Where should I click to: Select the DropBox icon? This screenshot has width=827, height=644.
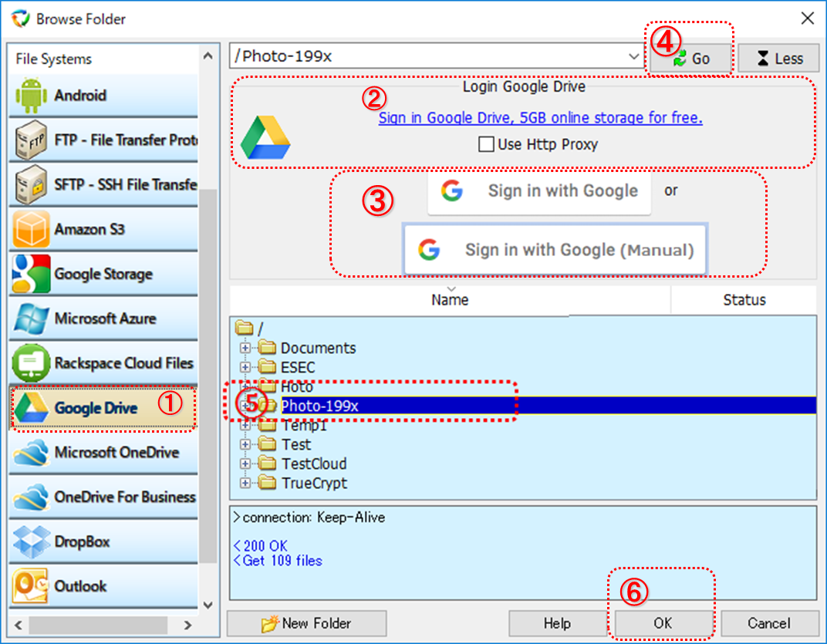[31, 541]
